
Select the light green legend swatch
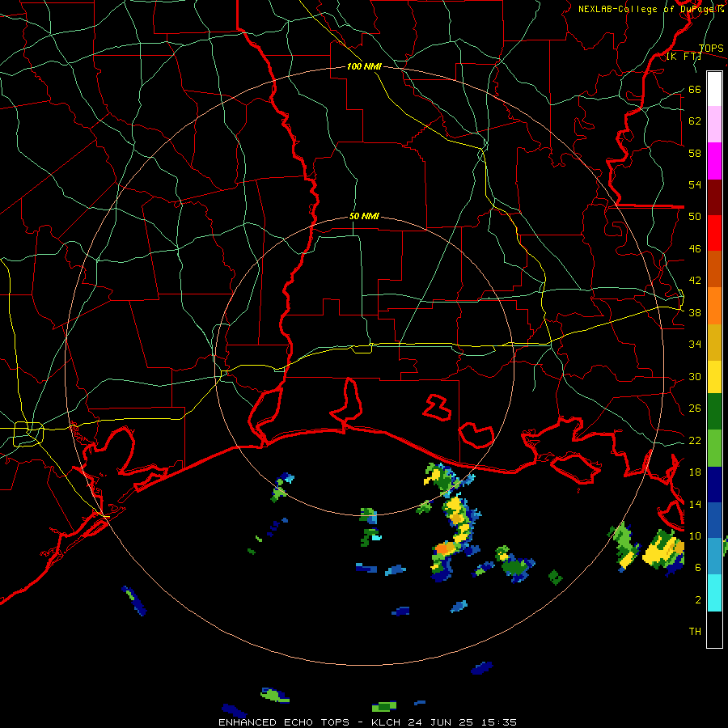[714, 448]
